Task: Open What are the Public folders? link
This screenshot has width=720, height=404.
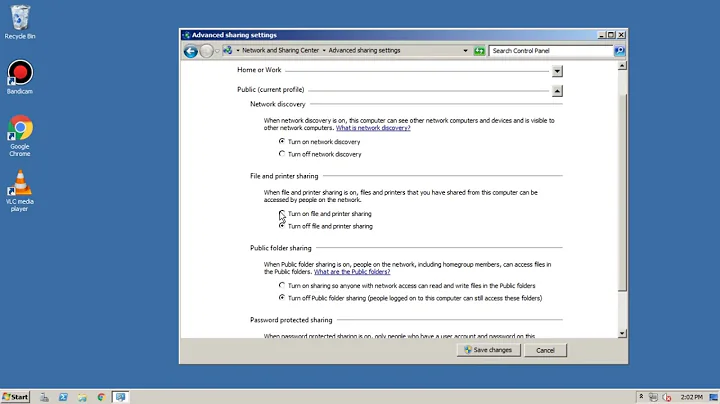Action: [352, 272]
